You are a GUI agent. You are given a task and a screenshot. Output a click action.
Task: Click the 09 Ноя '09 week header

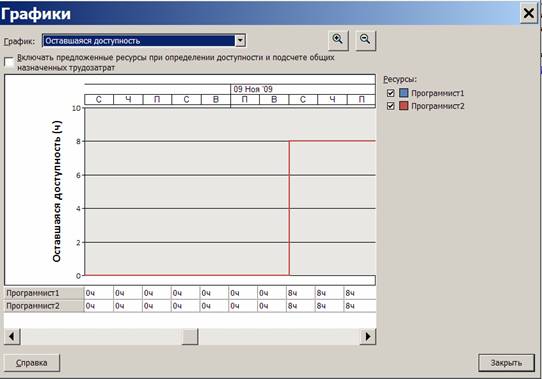(303, 89)
